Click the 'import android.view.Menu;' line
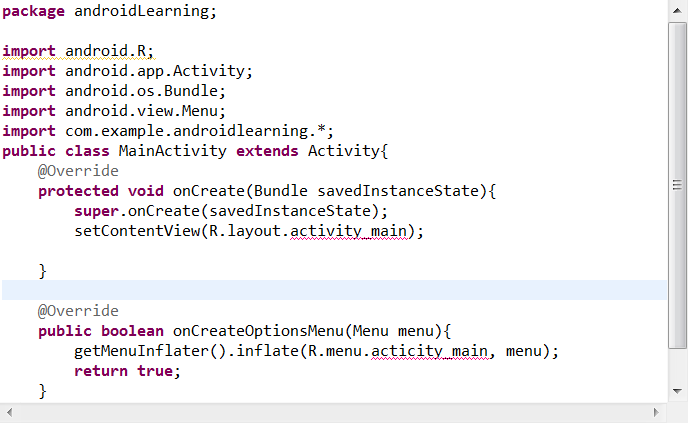This screenshot has height=423, width=688. pos(114,111)
